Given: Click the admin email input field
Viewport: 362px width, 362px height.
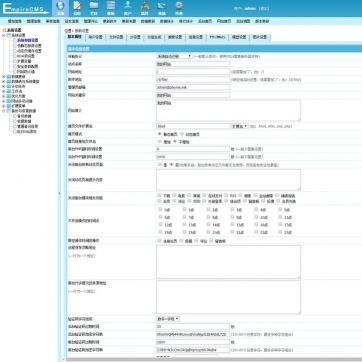Looking at the screenshot, I should tap(193, 87).
